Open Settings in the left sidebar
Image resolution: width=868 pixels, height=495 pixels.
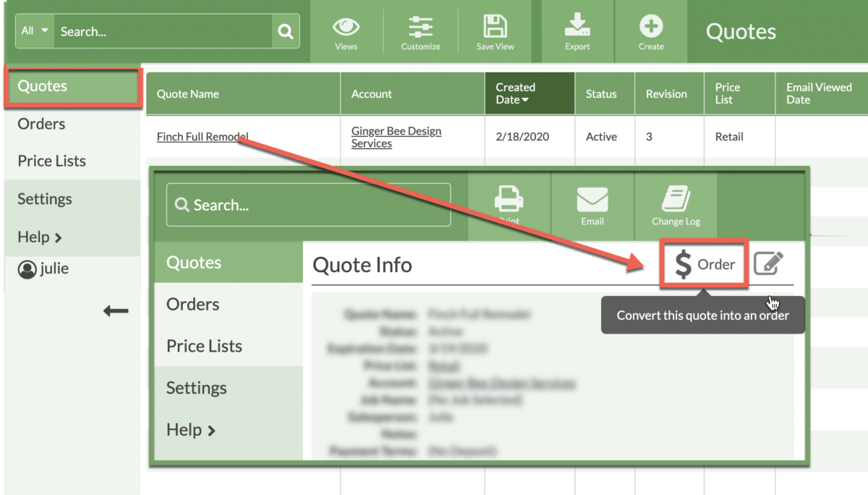pyautogui.click(x=44, y=199)
